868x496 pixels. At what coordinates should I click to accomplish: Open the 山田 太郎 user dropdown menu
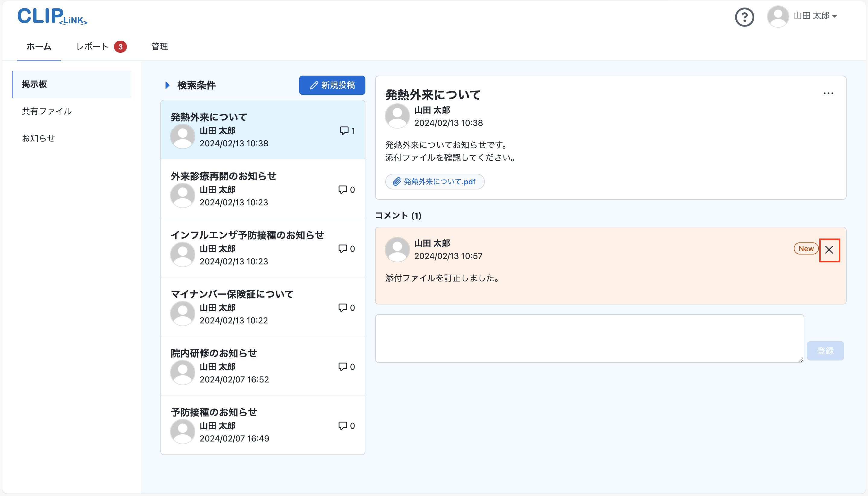coord(815,16)
